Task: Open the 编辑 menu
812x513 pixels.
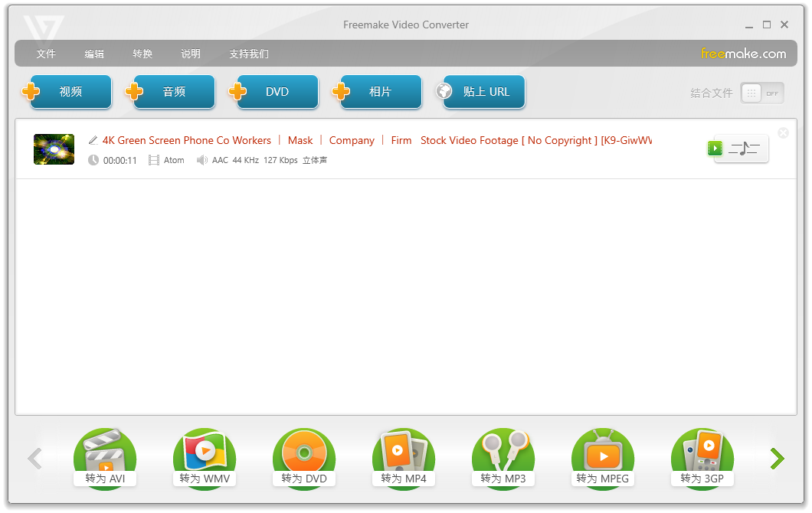Action: (94, 54)
